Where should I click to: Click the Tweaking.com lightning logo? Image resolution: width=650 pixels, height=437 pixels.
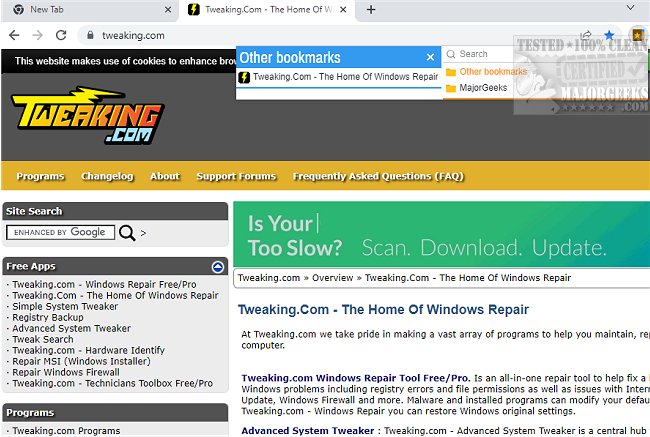click(87, 115)
